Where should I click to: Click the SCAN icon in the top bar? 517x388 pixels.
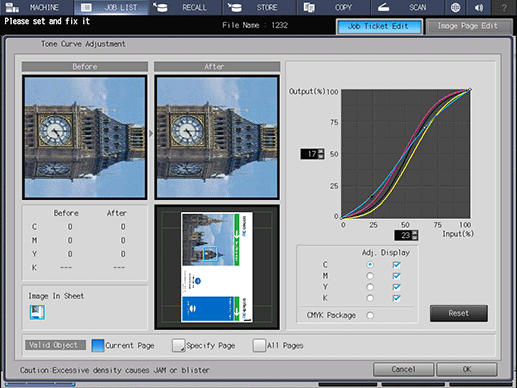coord(384,7)
